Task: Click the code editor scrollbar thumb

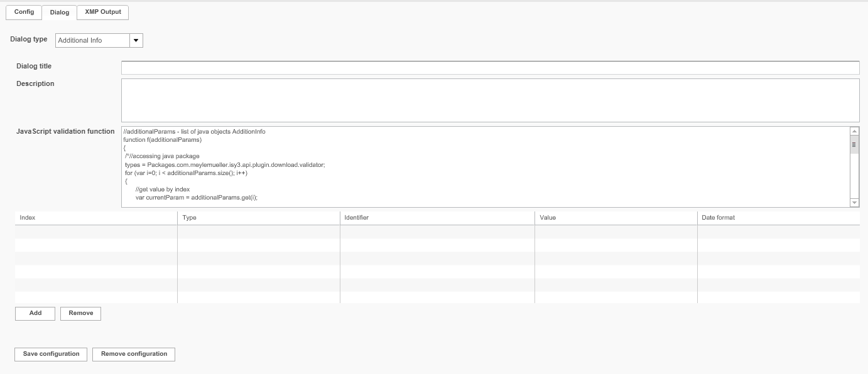Action: point(854,144)
